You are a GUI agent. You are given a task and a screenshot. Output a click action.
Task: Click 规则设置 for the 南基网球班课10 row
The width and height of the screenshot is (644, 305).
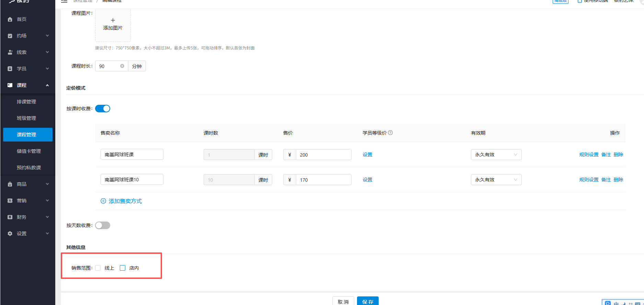[589, 180]
